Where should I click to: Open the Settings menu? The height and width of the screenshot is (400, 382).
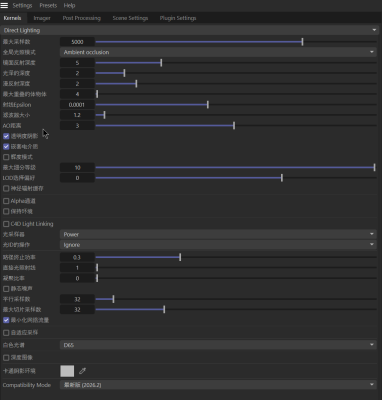click(22, 6)
